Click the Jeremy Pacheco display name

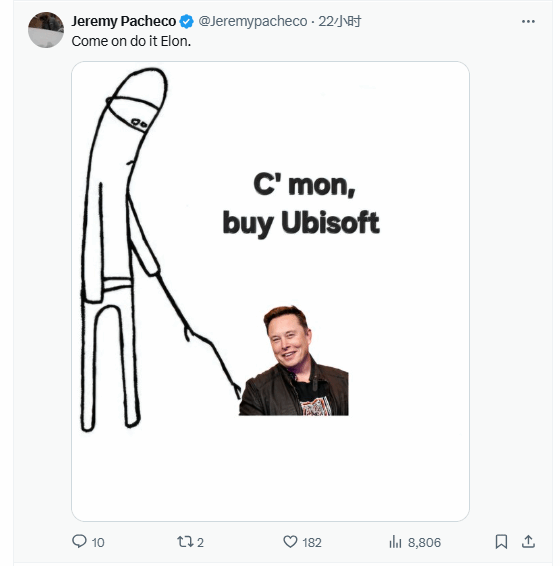click(123, 21)
